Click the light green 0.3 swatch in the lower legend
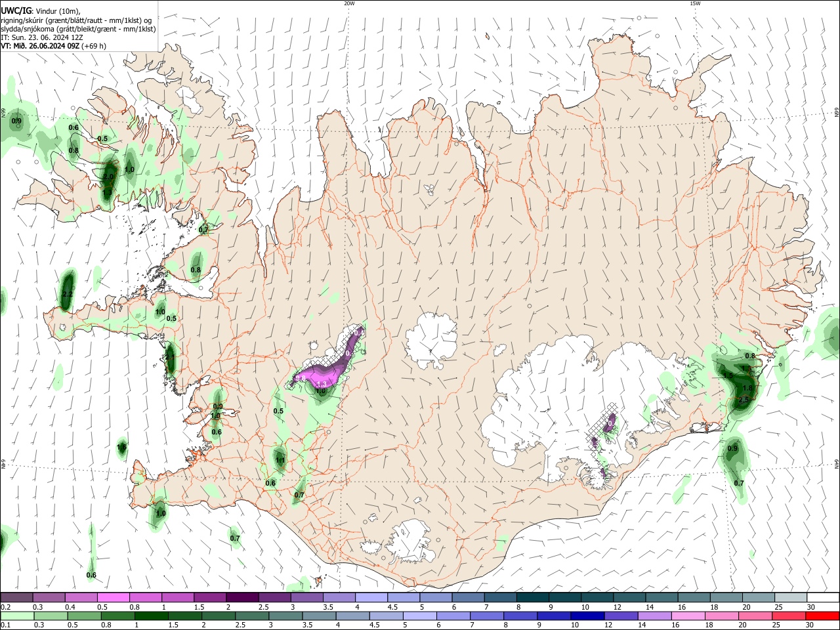This screenshot has height=630, width=840. tap(51, 616)
